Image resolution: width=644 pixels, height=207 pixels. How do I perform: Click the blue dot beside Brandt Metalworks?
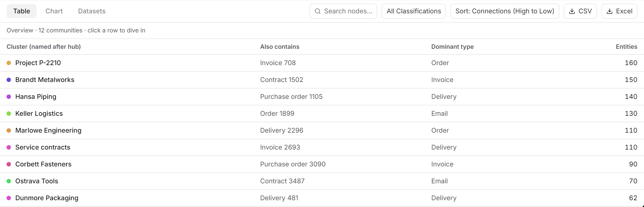point(9,80)
